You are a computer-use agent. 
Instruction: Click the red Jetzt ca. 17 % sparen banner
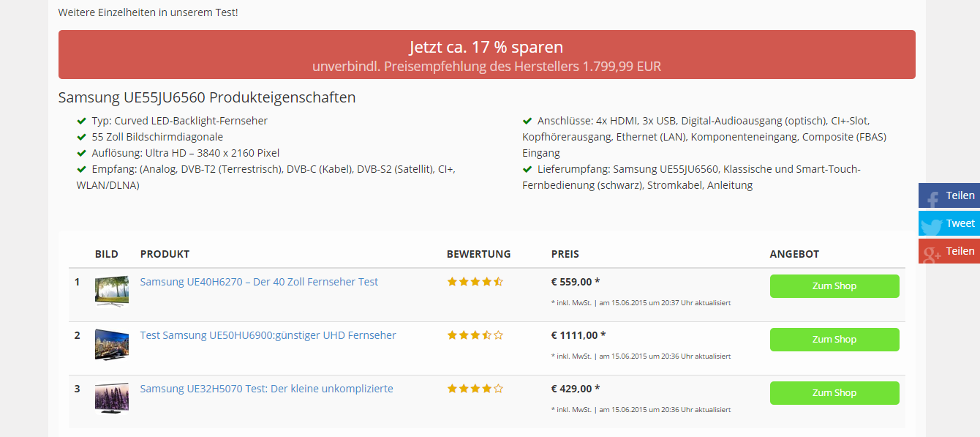pyautogui.click(x=486, y=54)
